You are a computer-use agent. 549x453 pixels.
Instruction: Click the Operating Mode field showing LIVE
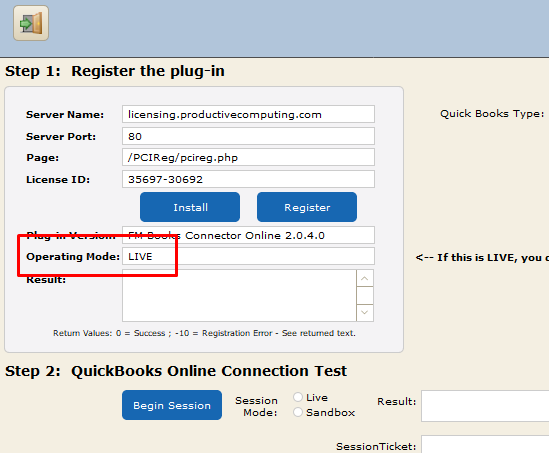(x=248, y=256)
